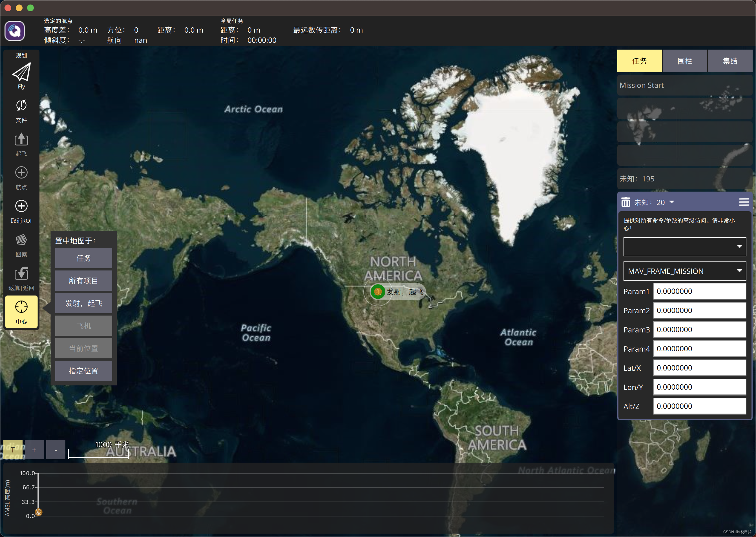Image resolution: width=756 pixels, height=537 pixels.
Task: Select the 起飞 takeoff tool
Action: pos(21,145)
